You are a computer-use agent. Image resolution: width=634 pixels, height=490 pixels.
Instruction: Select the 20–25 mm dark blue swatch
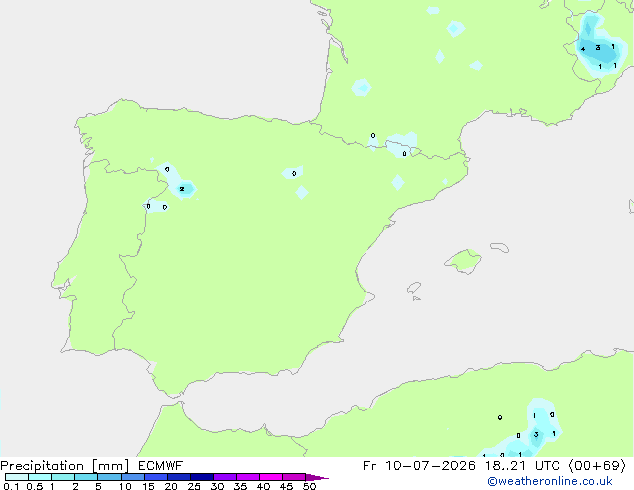(x=179, y=477)
